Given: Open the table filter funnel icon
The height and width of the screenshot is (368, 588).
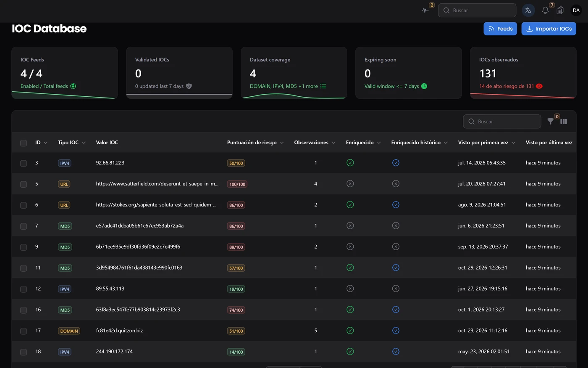Looking at the screenshot, I should (x=551, y=122).
